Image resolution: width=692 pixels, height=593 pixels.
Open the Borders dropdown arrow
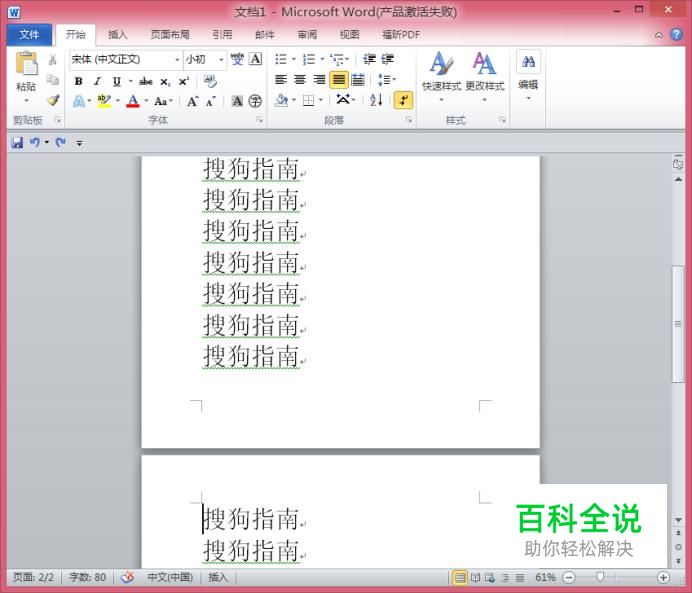tap(321, 101)
